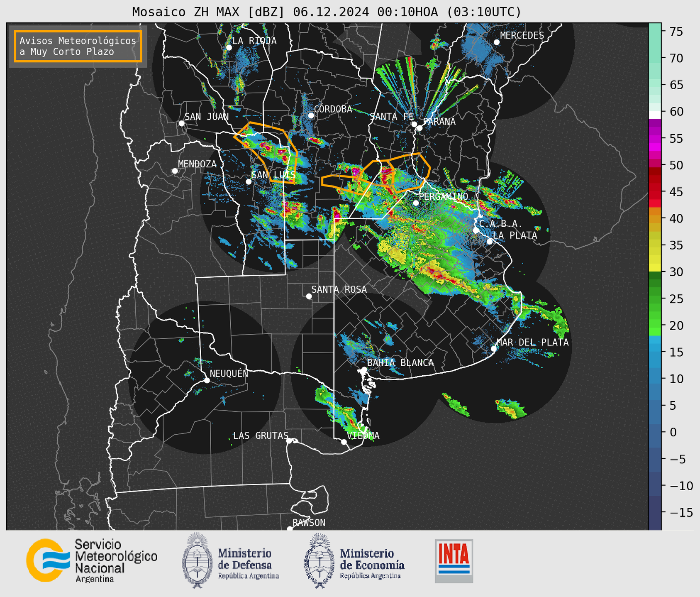Click the MERCEDES city label

(x=522, y=36)
